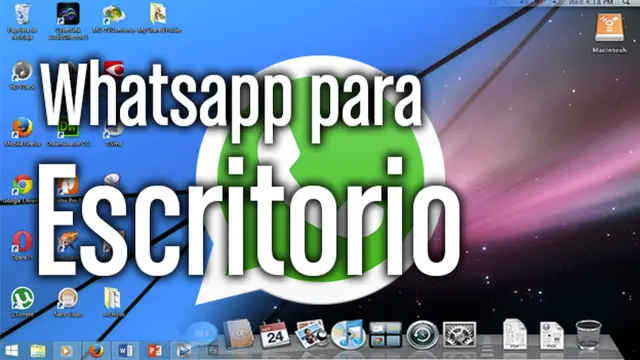Open the iCal calendar showing 24

coord(275,334)
